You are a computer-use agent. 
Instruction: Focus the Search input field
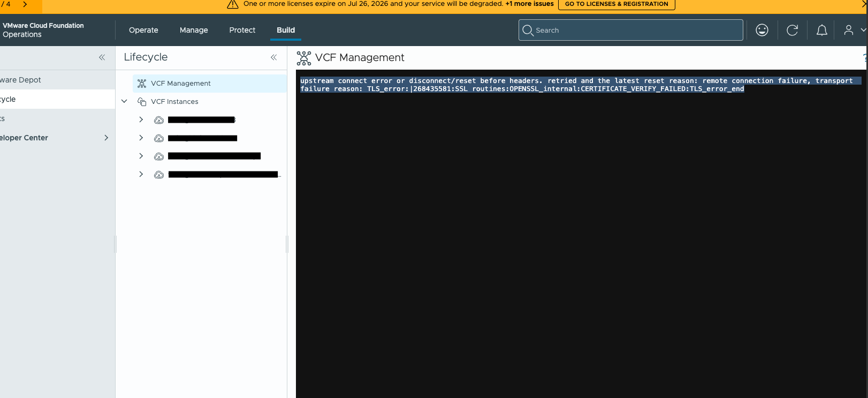(631, 30)
